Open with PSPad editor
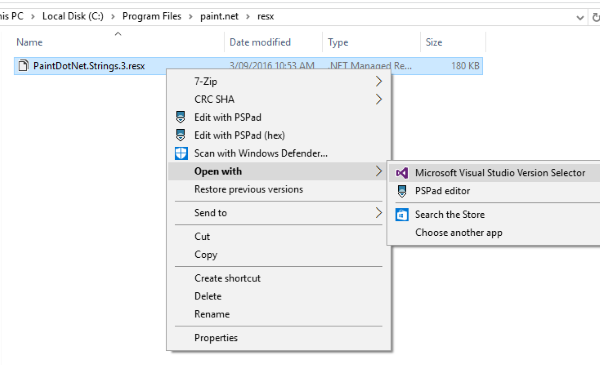This screenshot has width=600, height=365. 494,191
